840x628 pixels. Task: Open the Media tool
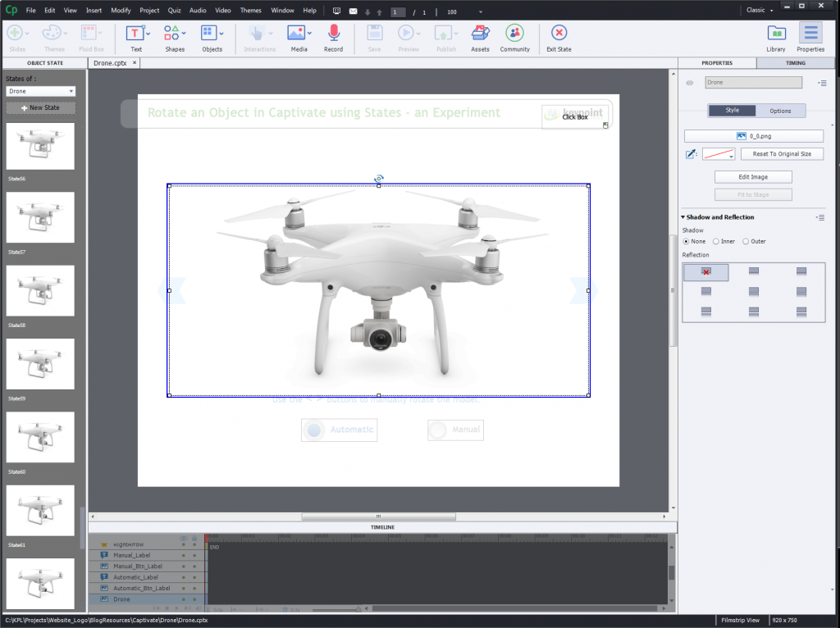tap(297, 34)
